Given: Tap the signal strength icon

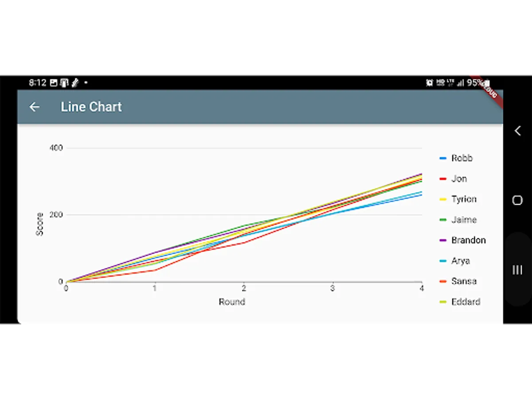Looking at the screenshot, I should coord(460,82).
